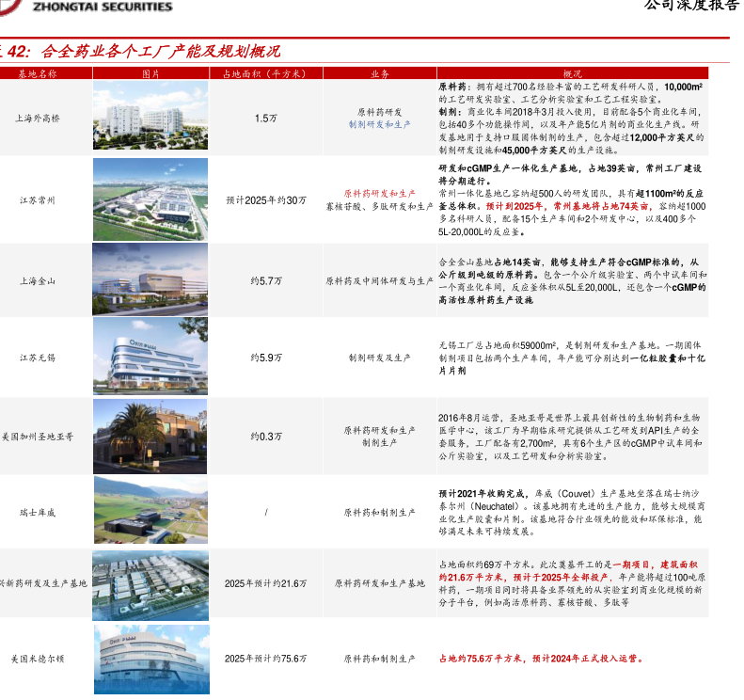Click the red 原料药研发和生产 text in the 江苏常州 row
The height and width of the screenshot is (700, 744).
coord(379,193)
